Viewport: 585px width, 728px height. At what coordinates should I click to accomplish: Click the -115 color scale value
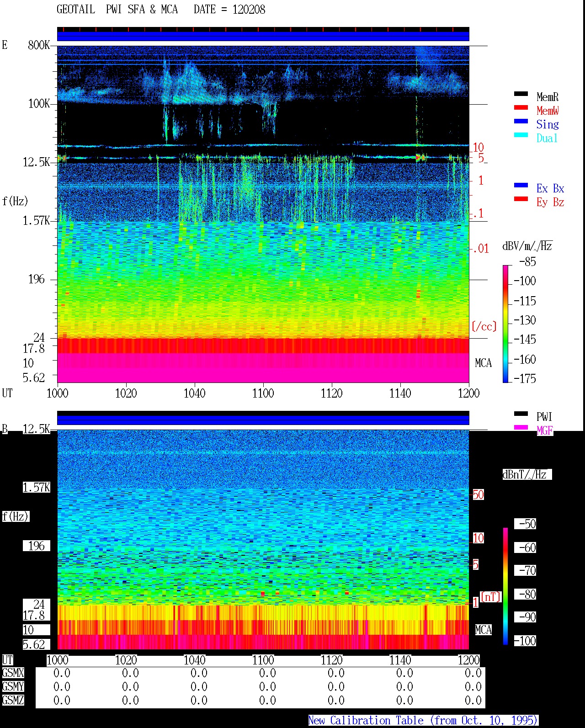(525, 301)
